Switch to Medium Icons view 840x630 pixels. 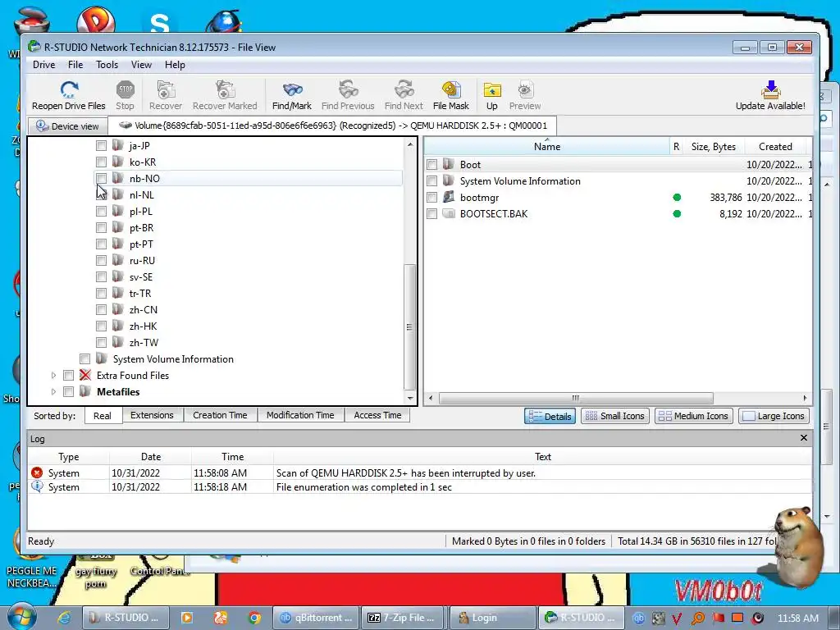[x=694, y=416]
